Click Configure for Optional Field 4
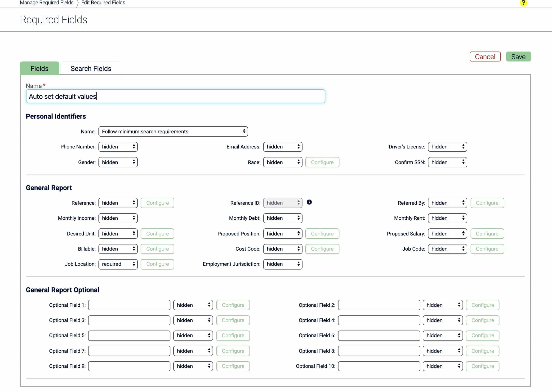552x392 pixels. pyautogui.click(x=483, y=320)
